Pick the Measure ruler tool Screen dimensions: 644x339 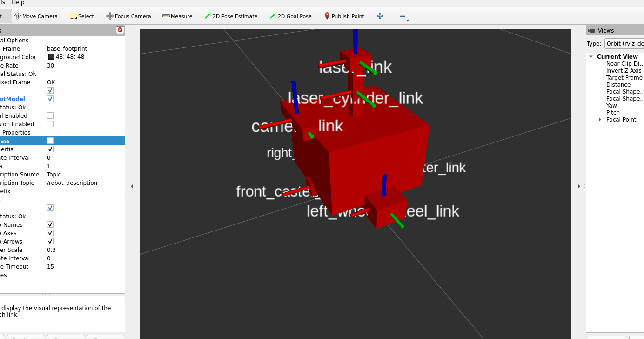(x=177, y=16)
